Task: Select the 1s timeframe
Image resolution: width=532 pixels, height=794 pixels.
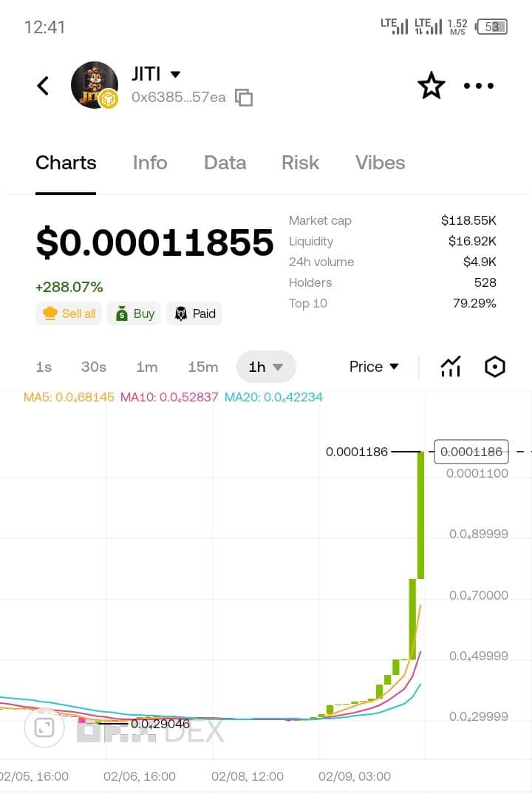Action: 44,367
